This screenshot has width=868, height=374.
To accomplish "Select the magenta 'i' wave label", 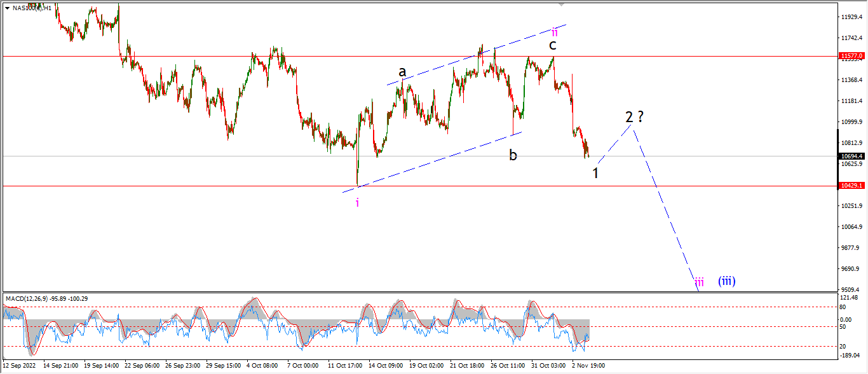I will 357,202.
